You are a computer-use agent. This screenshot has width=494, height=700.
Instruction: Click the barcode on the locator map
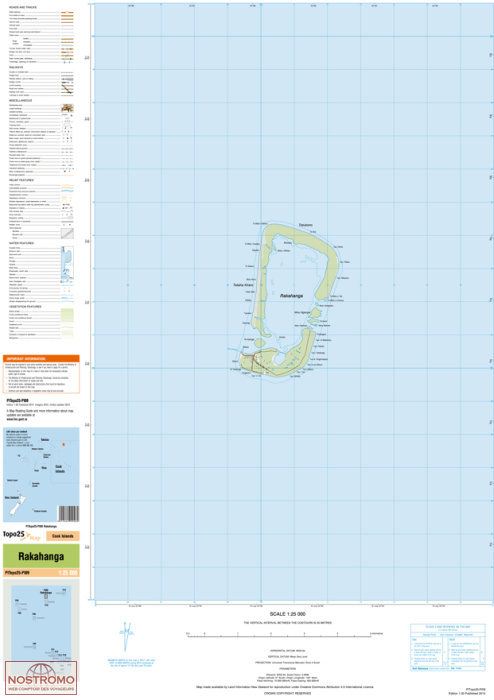pyautogui.click(x=68, y=513)
